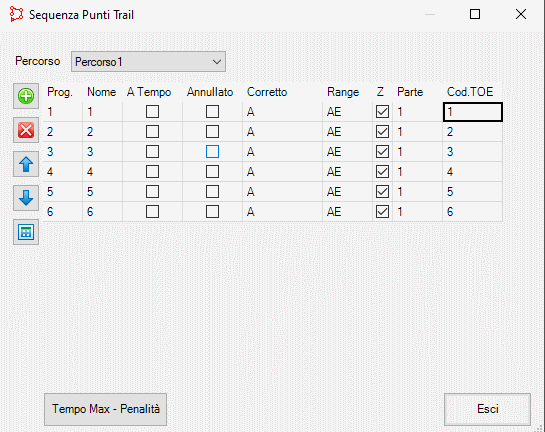
Task: Click the Annullato column header
Action: [x=210, y=92]
